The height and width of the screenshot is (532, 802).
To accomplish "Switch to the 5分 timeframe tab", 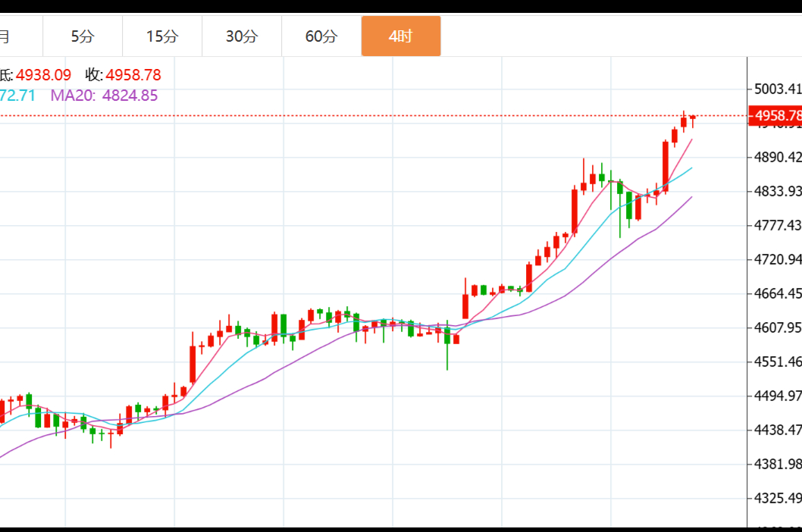I will (x=83, y=36).
